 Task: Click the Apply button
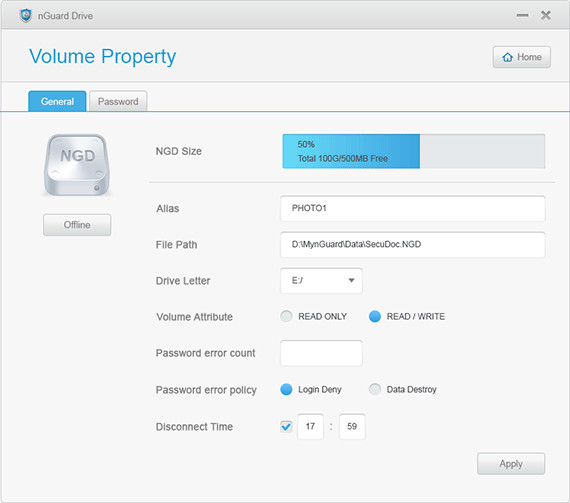click(511, 464)
